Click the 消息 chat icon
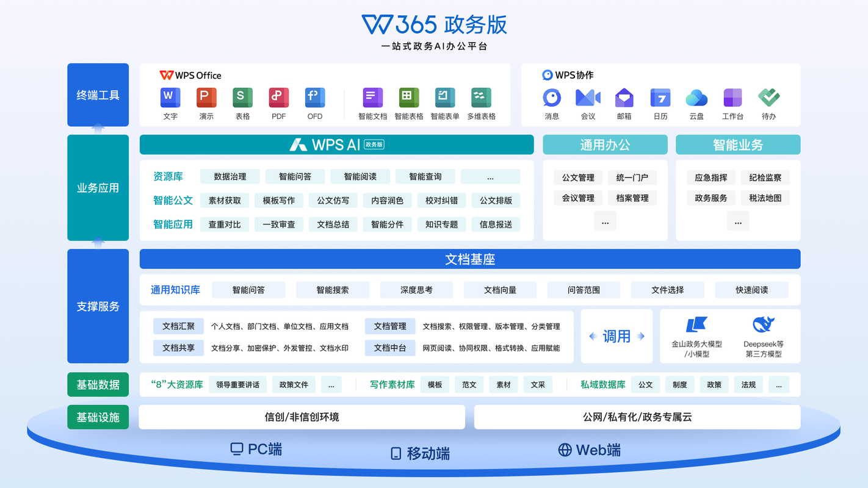 pyautogui.click(x=552, y=98)
